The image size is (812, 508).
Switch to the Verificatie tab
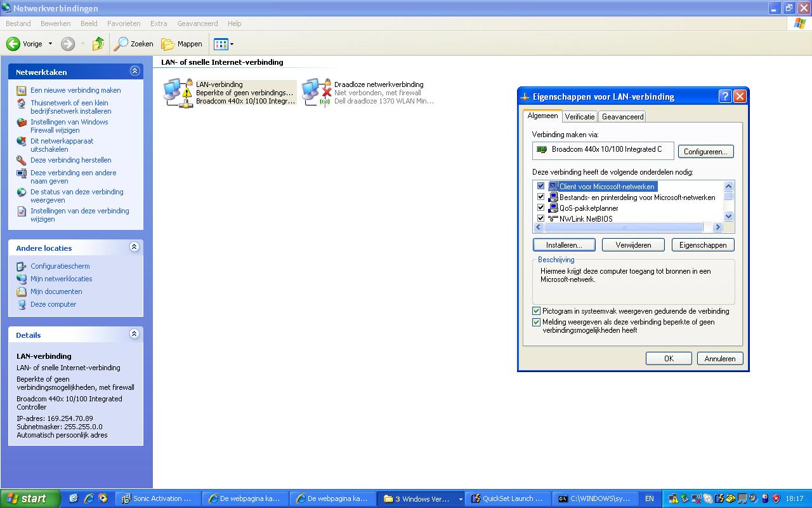pyautogui.click(x=580, y=117)
